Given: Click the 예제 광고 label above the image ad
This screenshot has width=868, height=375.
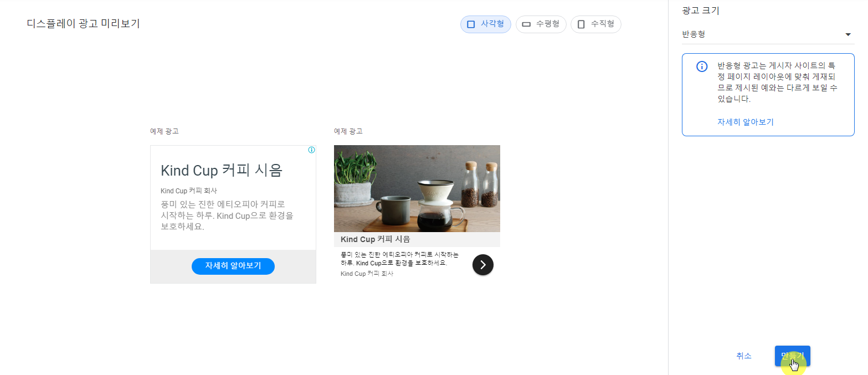Looking at the screenshot, I should [x=348, y=131].
